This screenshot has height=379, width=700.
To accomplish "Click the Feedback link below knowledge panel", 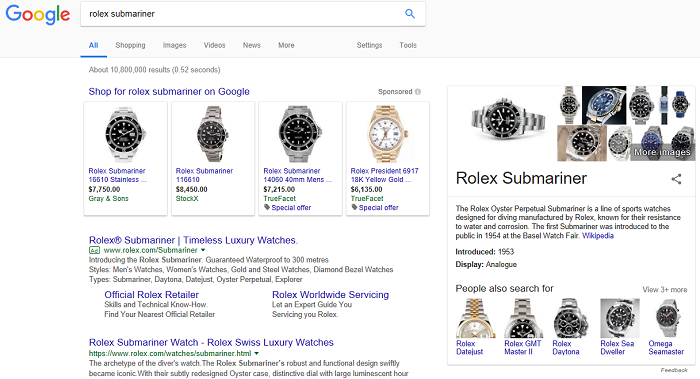I will click(x=674, y=370).
